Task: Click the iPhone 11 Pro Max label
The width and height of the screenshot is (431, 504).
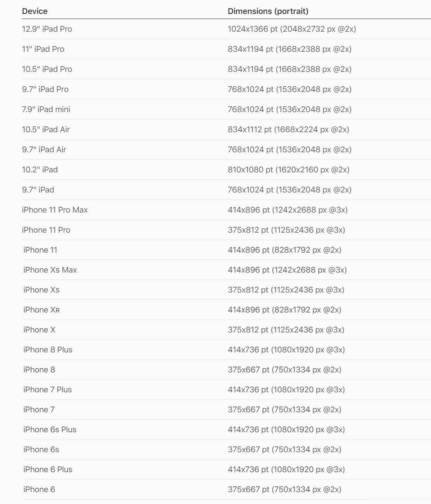Action: pyautogui.click(x=55, y=210)
